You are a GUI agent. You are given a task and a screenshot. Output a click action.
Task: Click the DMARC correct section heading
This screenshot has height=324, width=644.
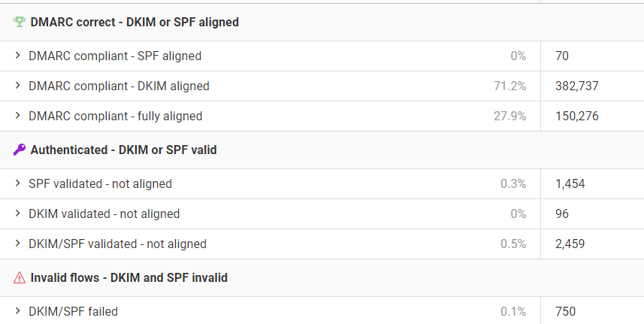(x=135, y=23)
